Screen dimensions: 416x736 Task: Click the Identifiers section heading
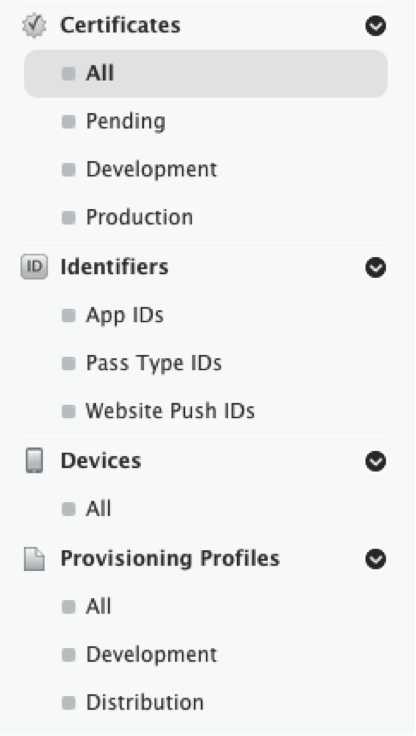point(114,267)
